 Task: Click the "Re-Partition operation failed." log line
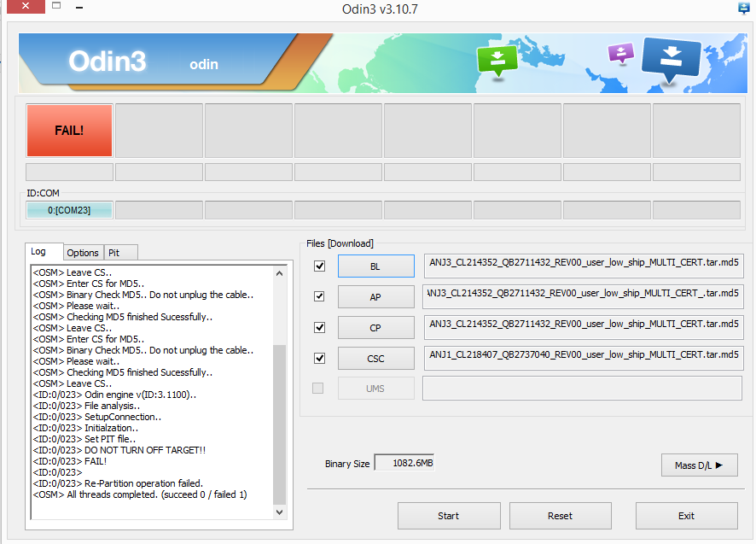[x=118, y=483]
